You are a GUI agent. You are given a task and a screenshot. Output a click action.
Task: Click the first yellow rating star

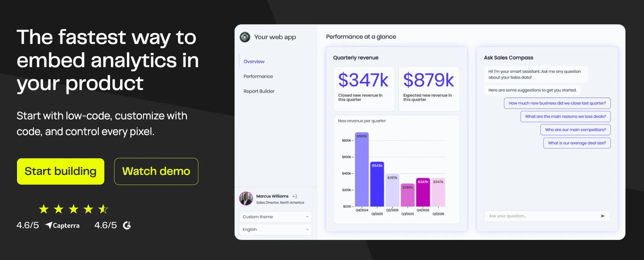pyautogui.click(x=44, y=209)
